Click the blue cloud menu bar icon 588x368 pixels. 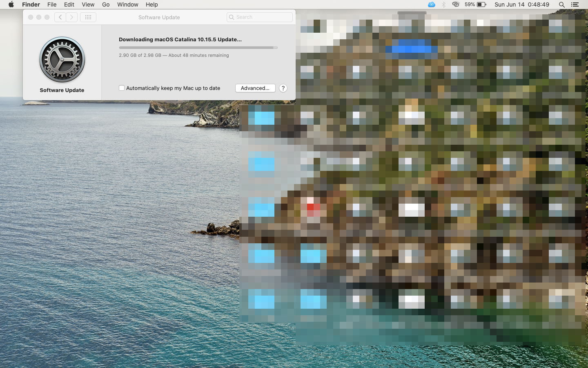pyautogui.click(x=431, y=4)
